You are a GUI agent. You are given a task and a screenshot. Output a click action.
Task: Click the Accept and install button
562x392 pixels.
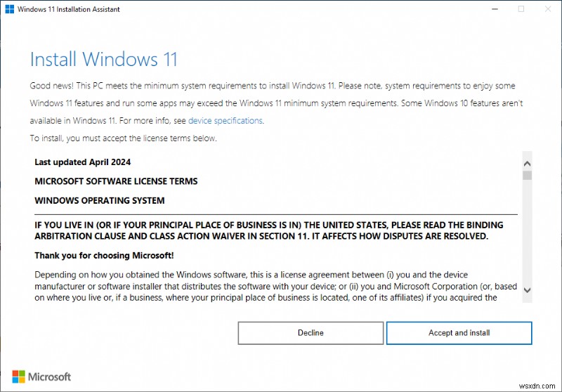pos(459,333)
